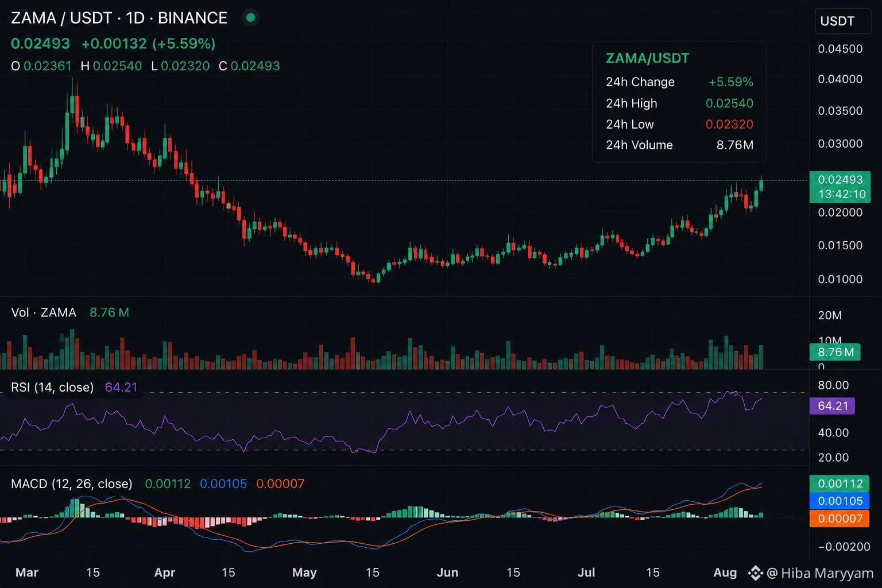Image resolution: width=882 pixels, height=588 pixels.
Task: Click the Vol · ZAMA indicator legend
Action: click(x=44, y=312)
